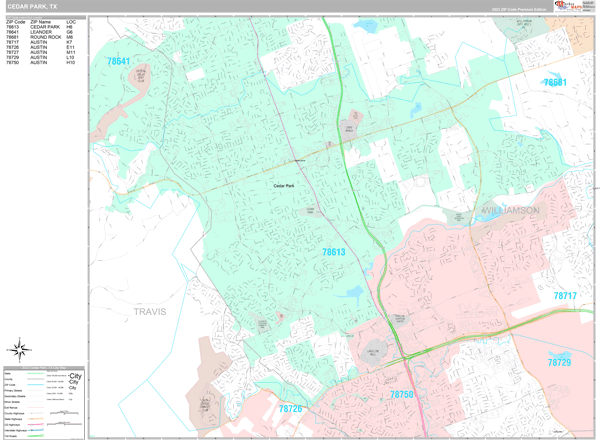The height and width of the screenshot is (440, 600).
Task: Click the compass rose icon
Action: click(x=19, y=350)
